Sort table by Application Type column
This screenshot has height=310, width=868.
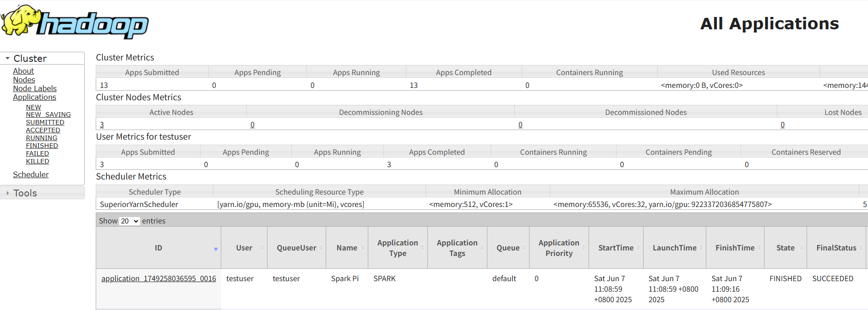pyautogui.click(x=398, y=248)
